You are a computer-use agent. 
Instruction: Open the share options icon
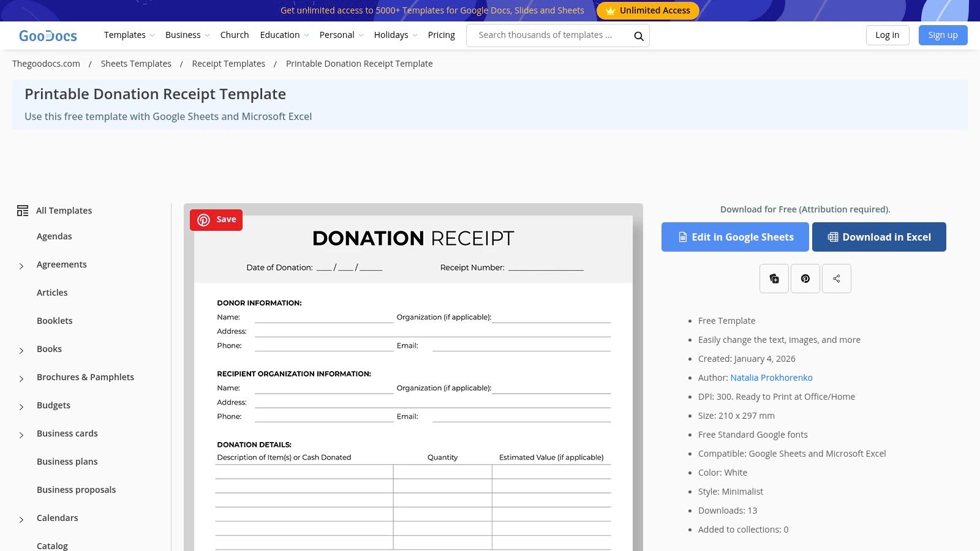837,279
